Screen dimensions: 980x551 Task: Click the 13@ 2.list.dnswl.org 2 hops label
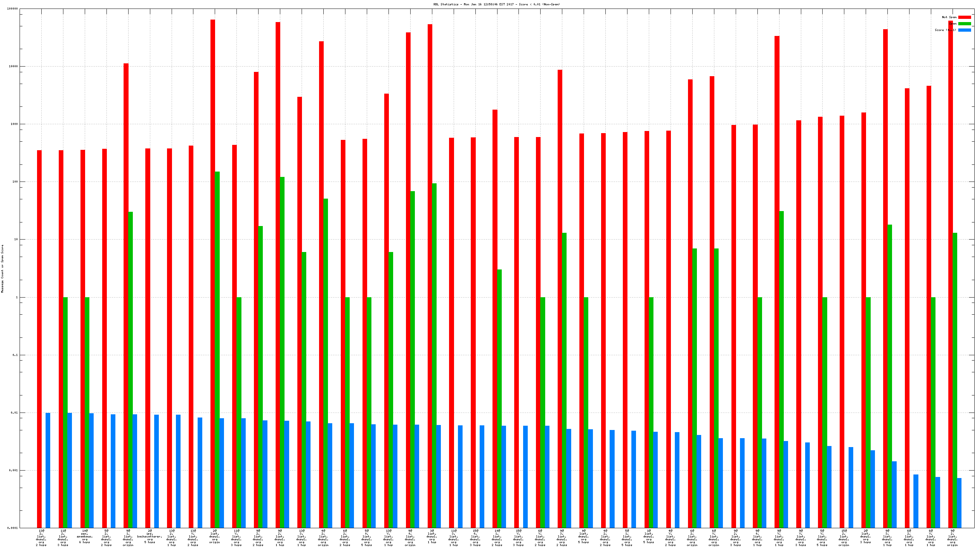point(41,538)
